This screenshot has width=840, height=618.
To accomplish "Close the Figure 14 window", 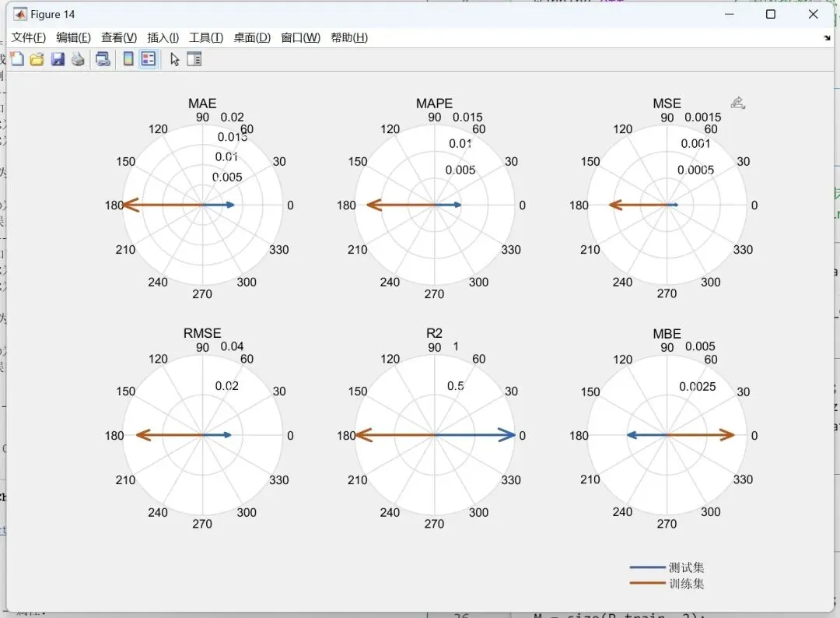I will point(814,15).
